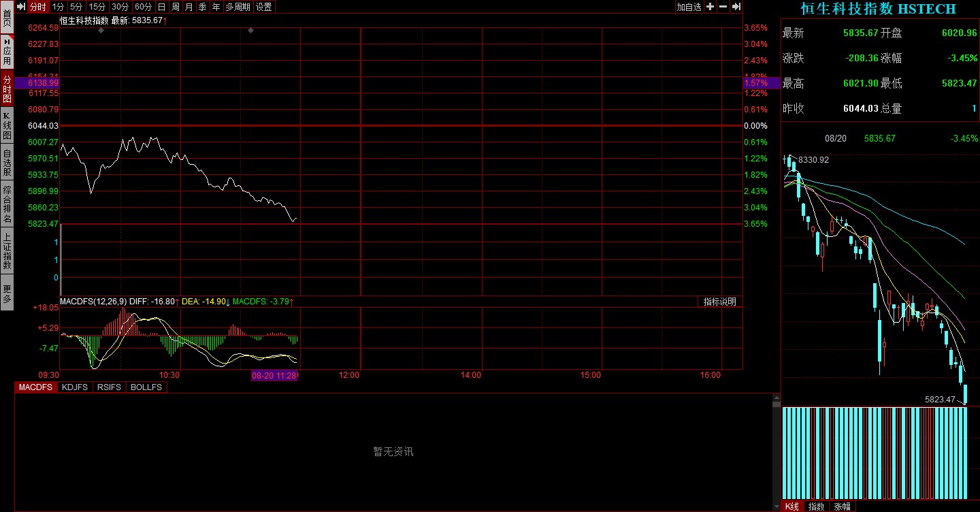The height and width of the screenshot is (512, 980).
Task: Click the top-left arrow-to-bar icon
Action: point(20,7)
